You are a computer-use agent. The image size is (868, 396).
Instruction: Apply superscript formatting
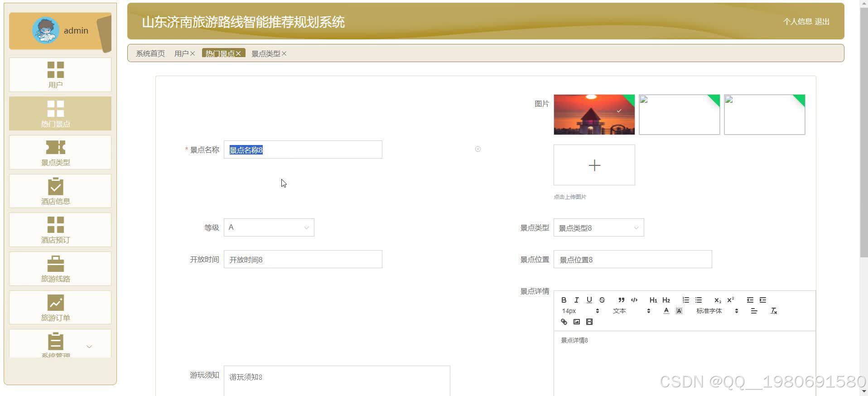tap(730, 300)
